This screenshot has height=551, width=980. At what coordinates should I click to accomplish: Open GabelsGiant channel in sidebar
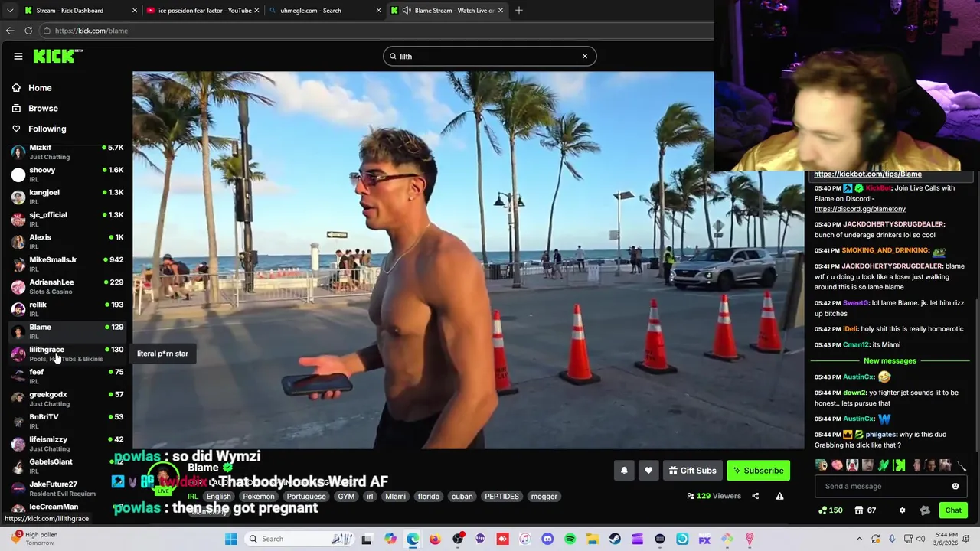click(67, 466)
